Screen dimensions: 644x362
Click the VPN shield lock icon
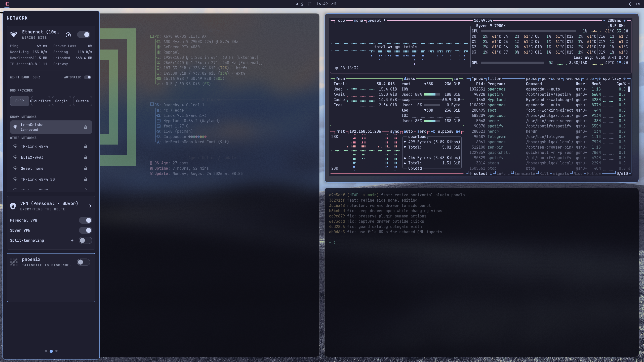click(13, 206)
